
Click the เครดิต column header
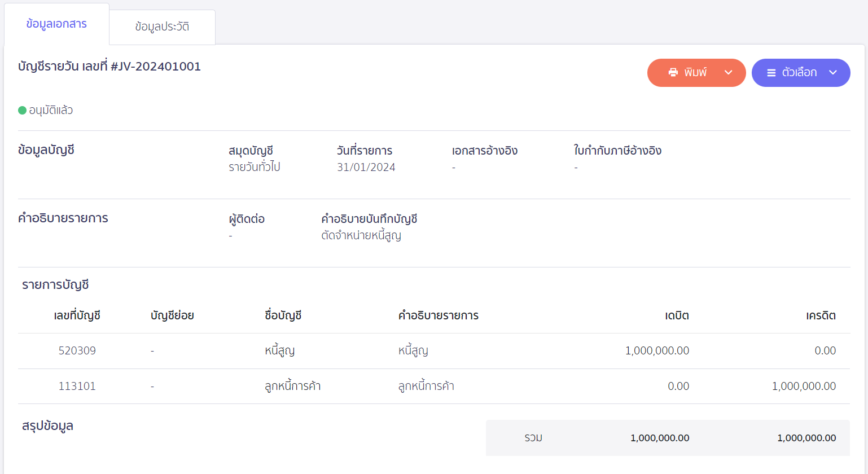click(x=821, y=315)
